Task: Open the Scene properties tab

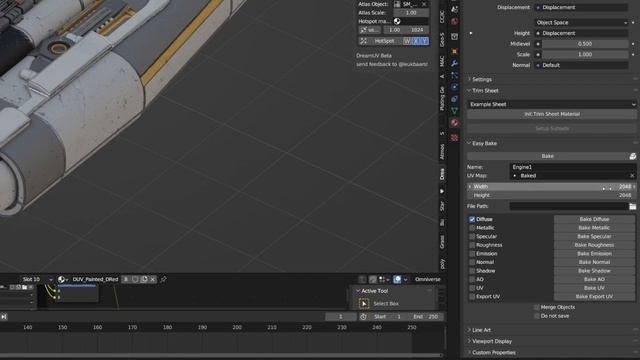Action: click(454, 9)
